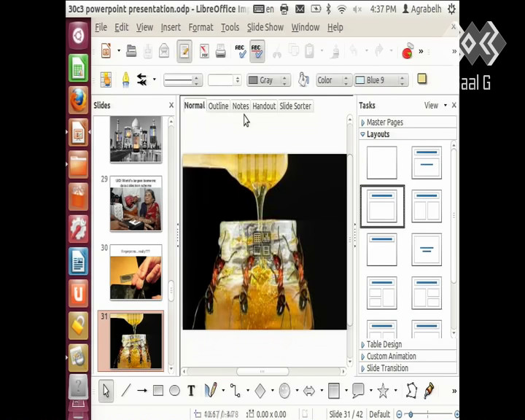Open the arrow style dropdown

[x=155, y=79]
